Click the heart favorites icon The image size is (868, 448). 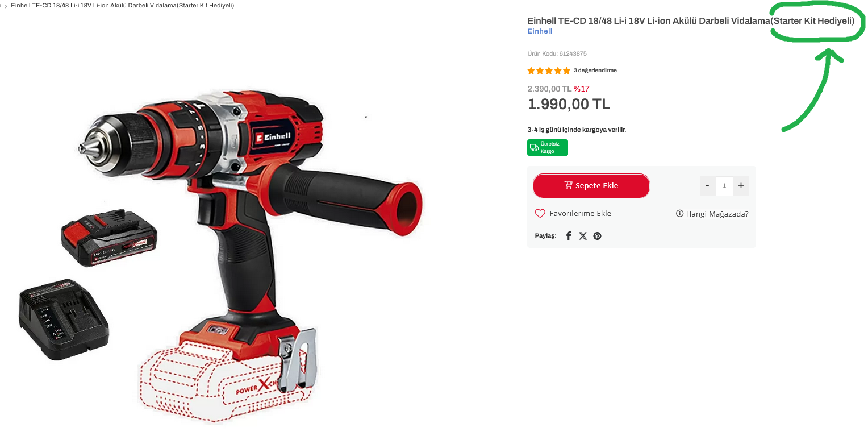(540, 214)
